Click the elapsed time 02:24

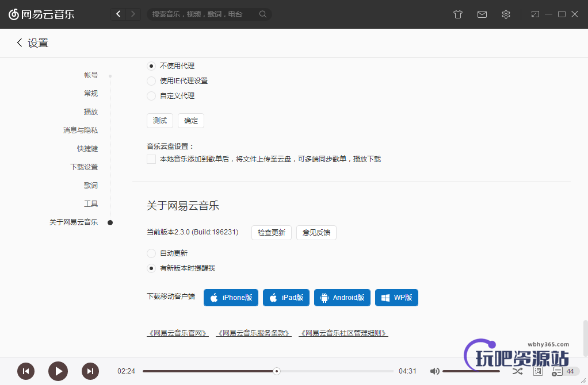point(126,371)
